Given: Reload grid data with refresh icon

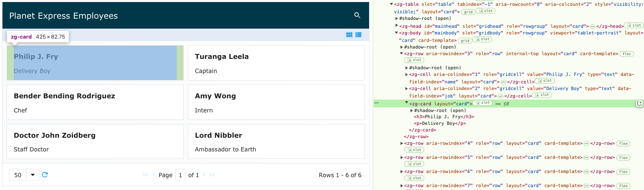Looking at the screenshot, I should (45, 175).
